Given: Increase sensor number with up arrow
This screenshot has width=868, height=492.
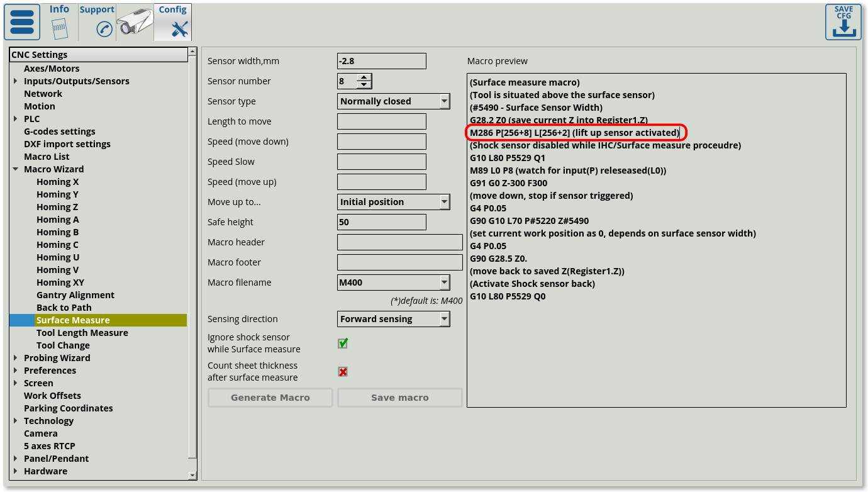Looking at the screenshot, I should click(x=364, y=77).
